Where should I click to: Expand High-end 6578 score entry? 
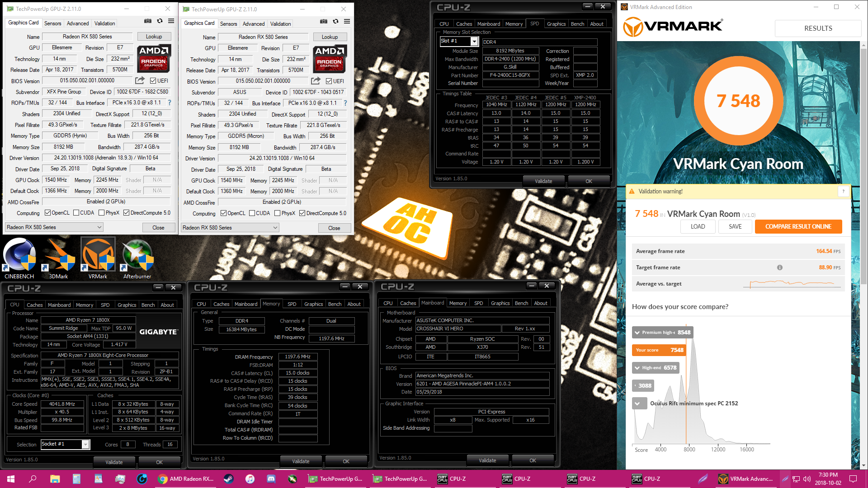pyautogui.click(x=637, y=368)
